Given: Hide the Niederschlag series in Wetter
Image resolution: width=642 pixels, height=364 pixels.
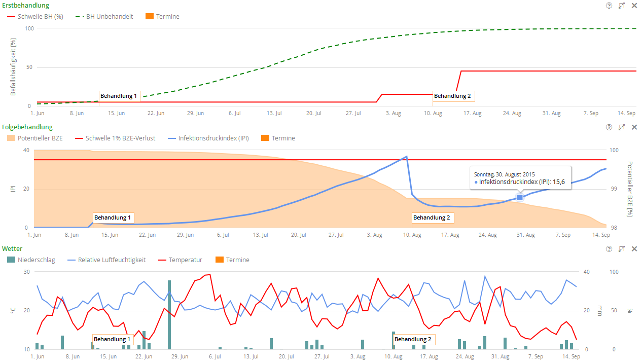Looking at the screenshot, I should (x=36, y=260).
